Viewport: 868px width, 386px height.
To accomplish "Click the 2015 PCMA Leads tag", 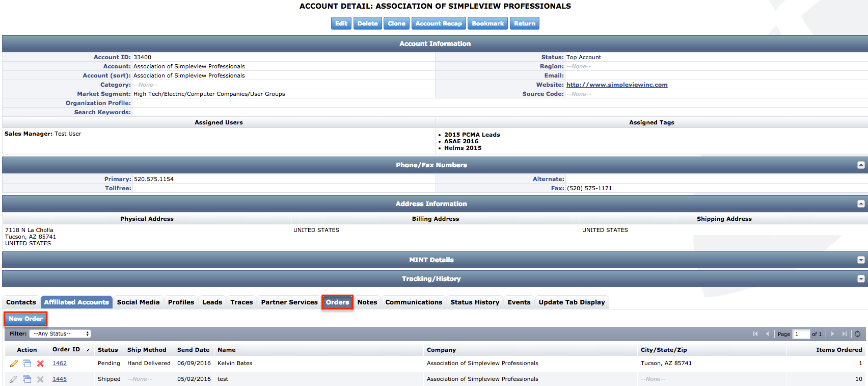I will click(472, 135).
